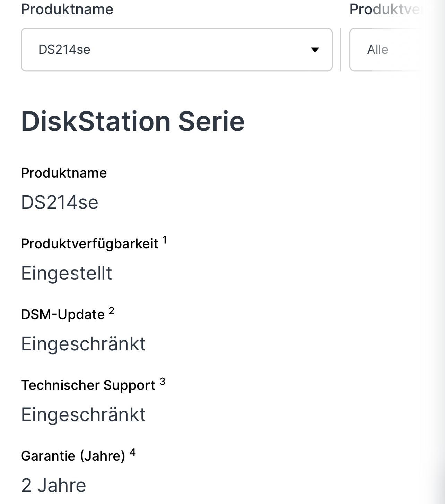445x504 pixels.
Task: Click the Garantie (Jahre) field label
Action: [73, 456]
